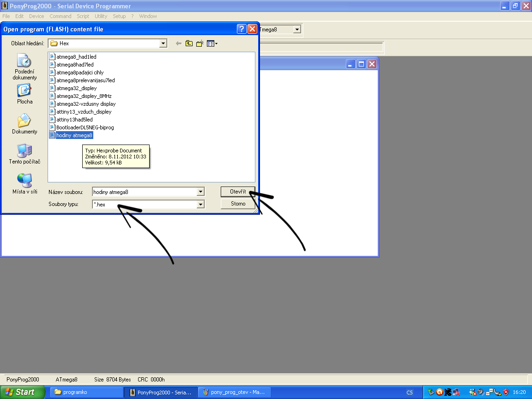Click the Storno button
The height and width of the screenshot is (399, 532).
tap(238, 204)
